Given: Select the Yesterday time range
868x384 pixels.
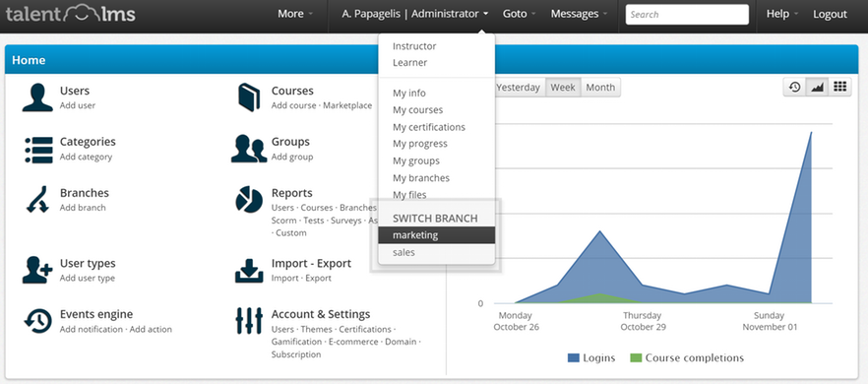Looking at the screenshot, I should (x=518, y=88).
